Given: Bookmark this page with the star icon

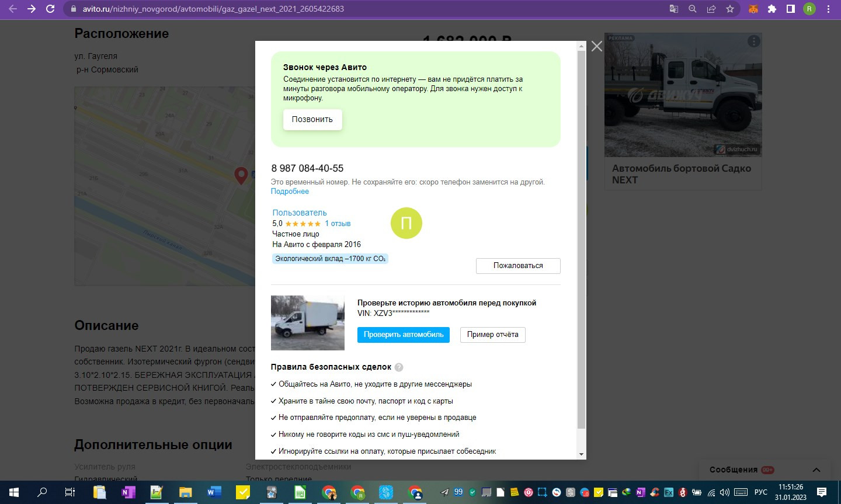Looking at the screenshot, I should (x=730, y=9).
